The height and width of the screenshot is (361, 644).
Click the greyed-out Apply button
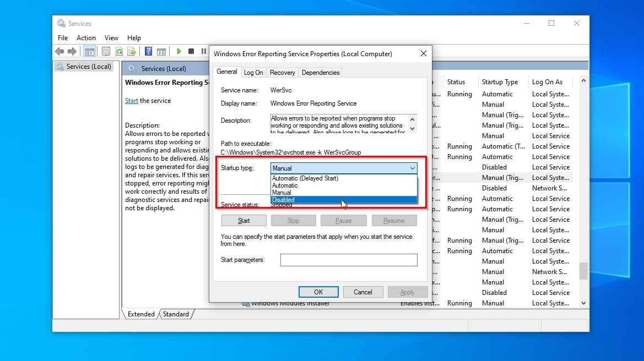(408, 292)
